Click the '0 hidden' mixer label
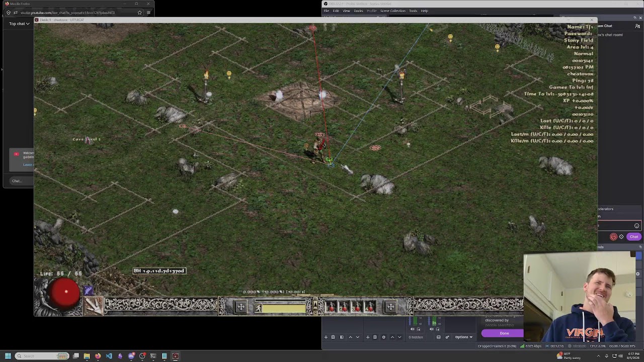 pyautogui.click(x=416, y=337)
